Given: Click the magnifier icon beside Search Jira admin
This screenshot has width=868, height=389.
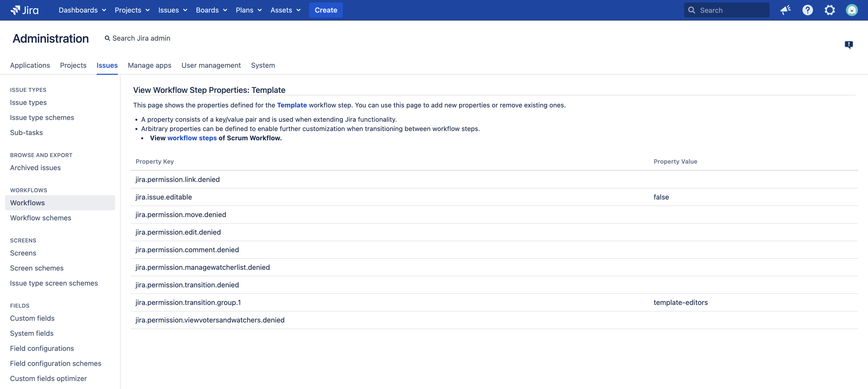Looking at the screenshot, I should pyautogui.click(x=107, y=38).
